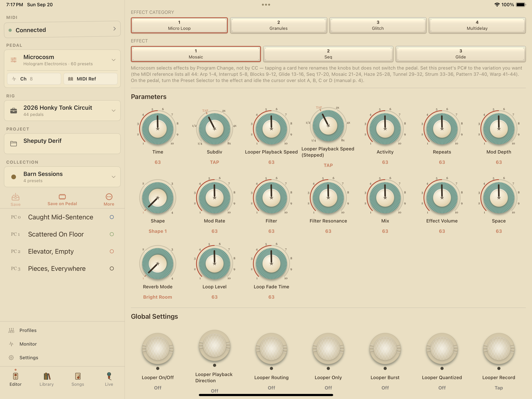Viewport: 532px width, 399px height.
Task: Click the Time knob
Action: tap(158, 129)
